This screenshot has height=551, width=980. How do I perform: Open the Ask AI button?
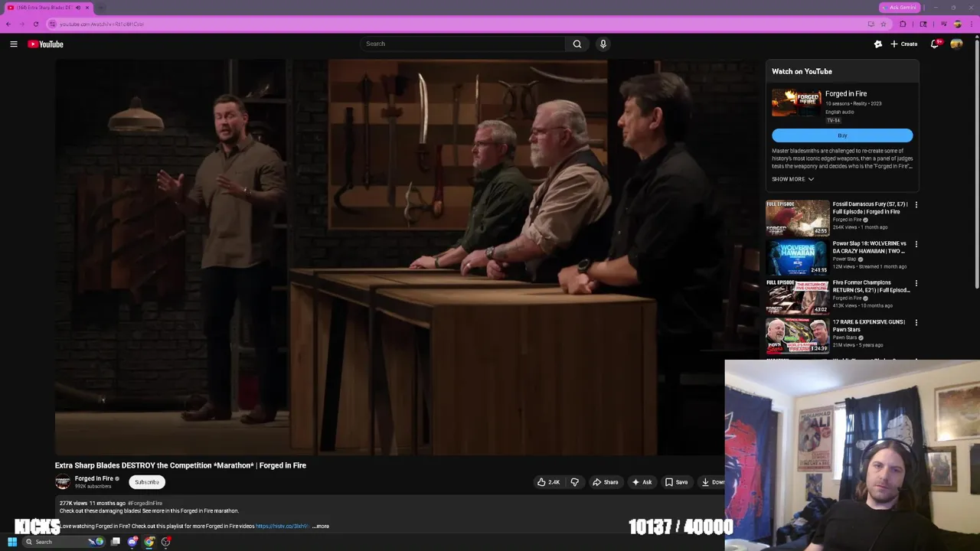click(x=642, y=482)
